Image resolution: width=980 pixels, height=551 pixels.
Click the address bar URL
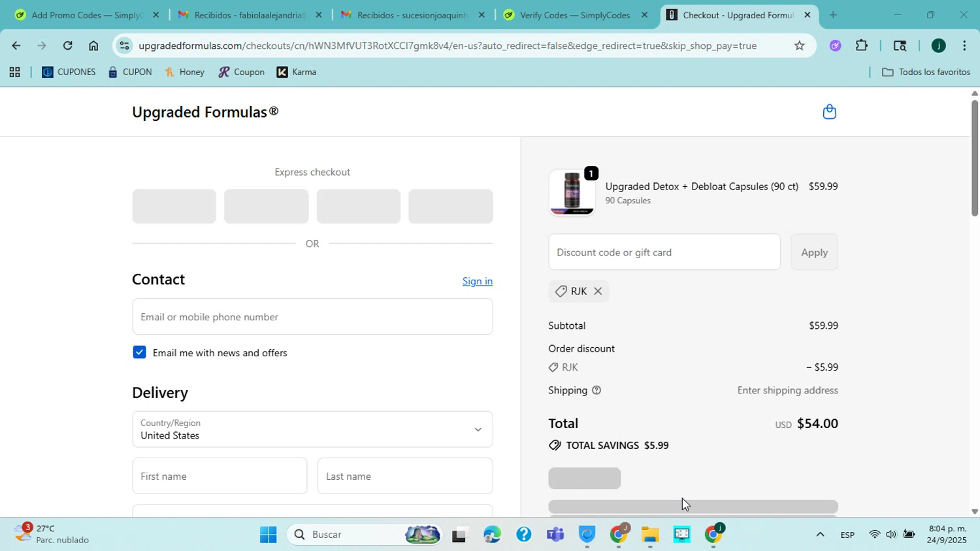point(448,46)
